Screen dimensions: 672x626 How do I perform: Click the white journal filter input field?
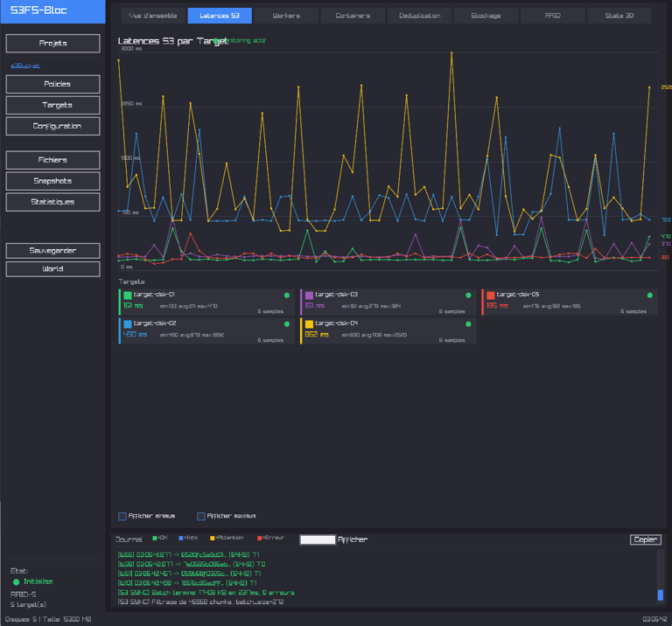(318, 539)
